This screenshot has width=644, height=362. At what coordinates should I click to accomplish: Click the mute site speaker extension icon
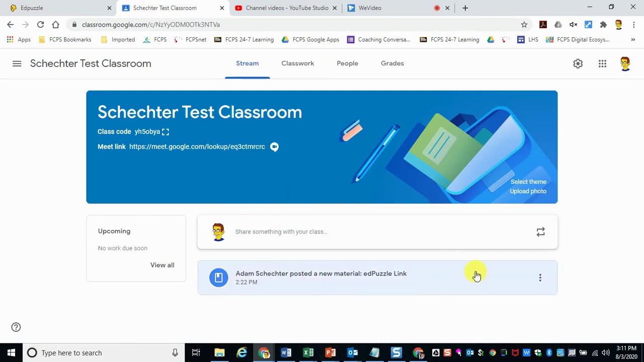[x=573, y=24]
